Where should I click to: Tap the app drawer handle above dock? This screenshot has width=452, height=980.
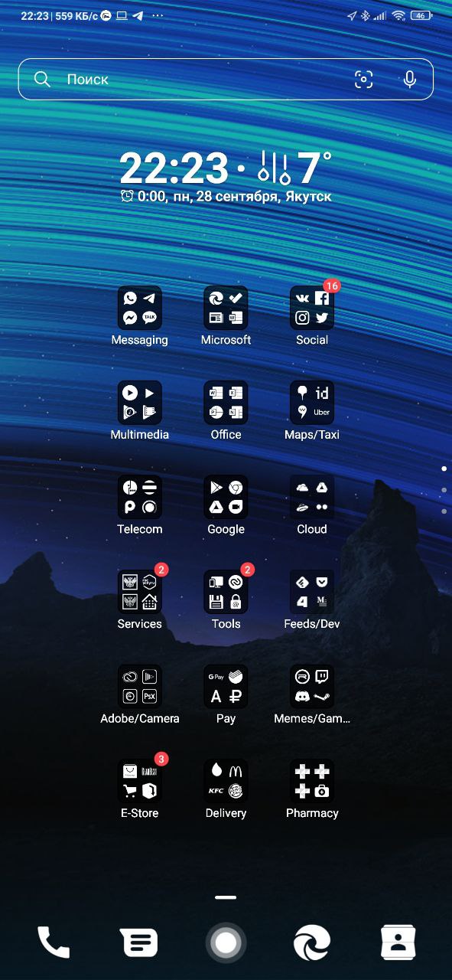point(226,897)
